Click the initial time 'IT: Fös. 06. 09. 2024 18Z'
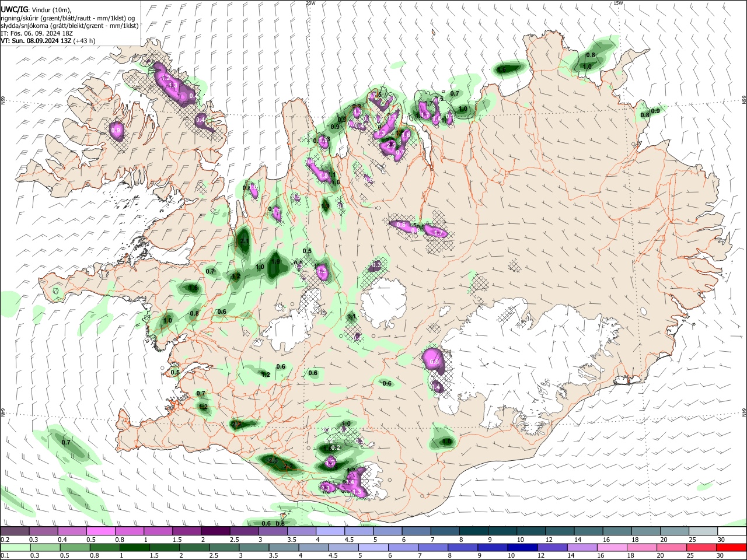The height and width of the screenshot is (560, 747). [37, 33]
